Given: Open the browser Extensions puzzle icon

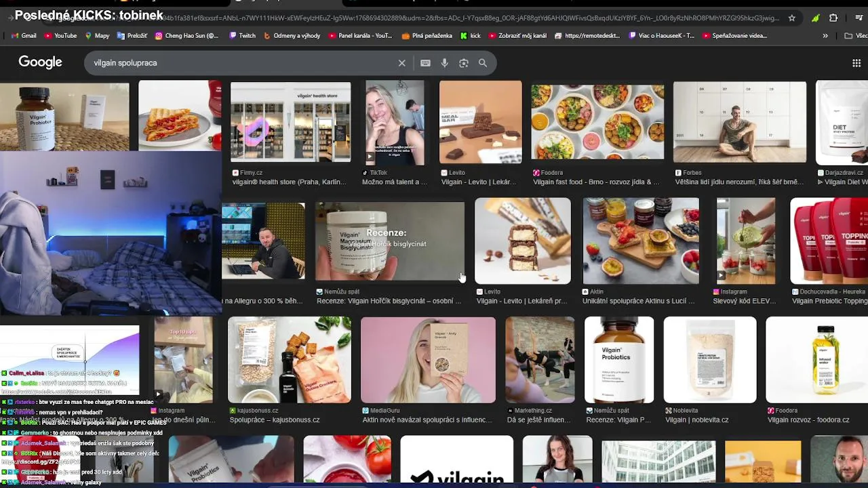Looking at the screenshot, I should pos(833,18).
